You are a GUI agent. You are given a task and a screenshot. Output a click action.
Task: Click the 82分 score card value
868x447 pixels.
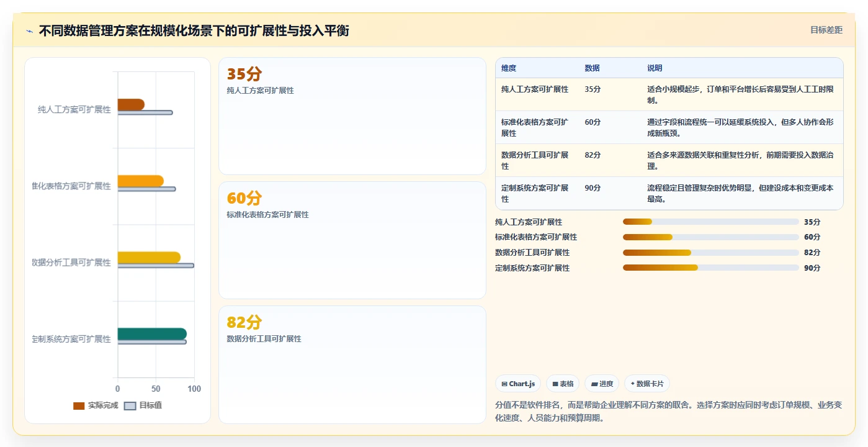coord(244,322)
